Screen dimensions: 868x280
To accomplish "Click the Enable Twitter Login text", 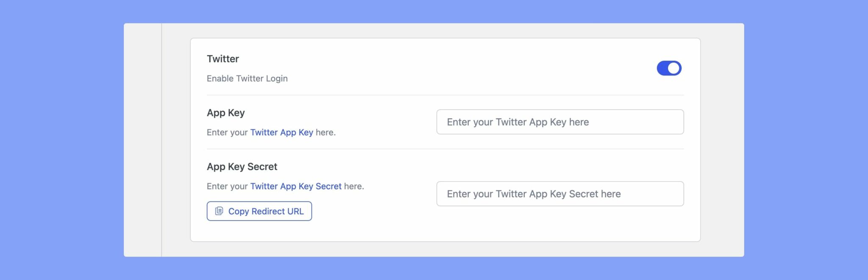I will click(247, 78).
